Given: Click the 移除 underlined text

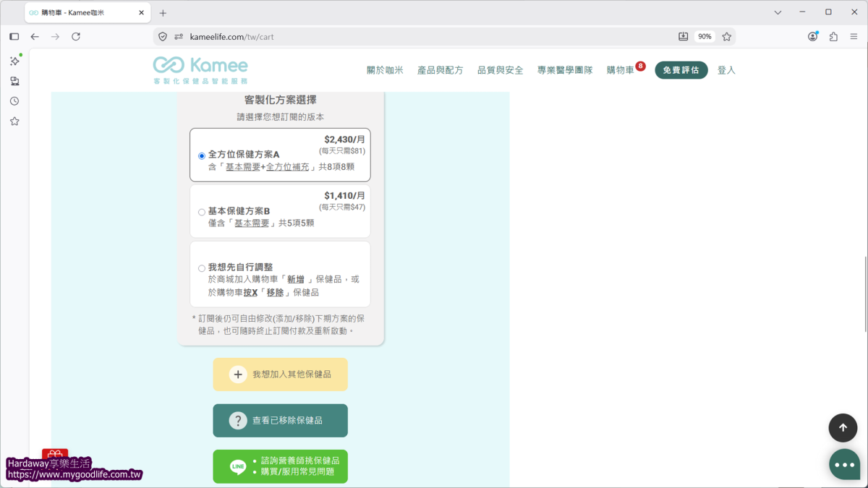Looking at the screenshot, I should [x=275, y=293].
